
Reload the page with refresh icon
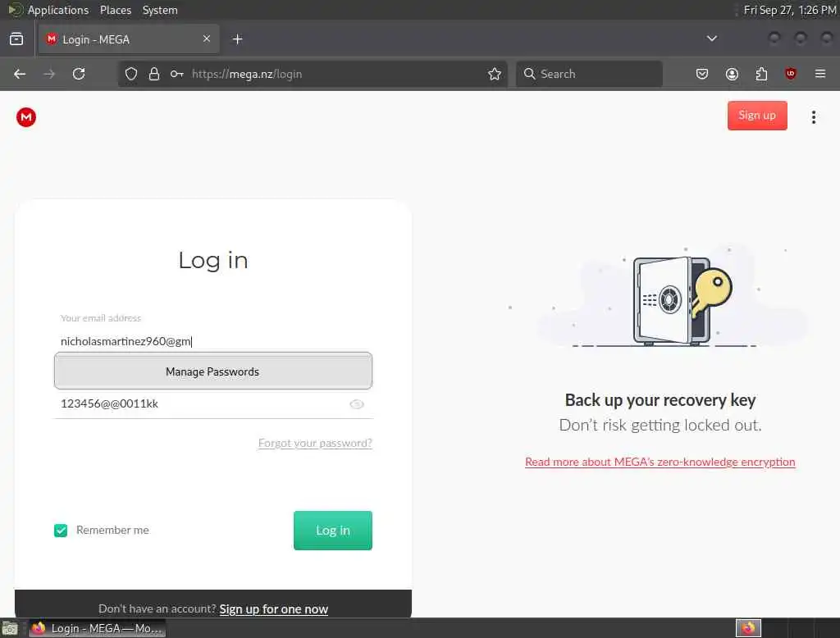coord(79,74)
